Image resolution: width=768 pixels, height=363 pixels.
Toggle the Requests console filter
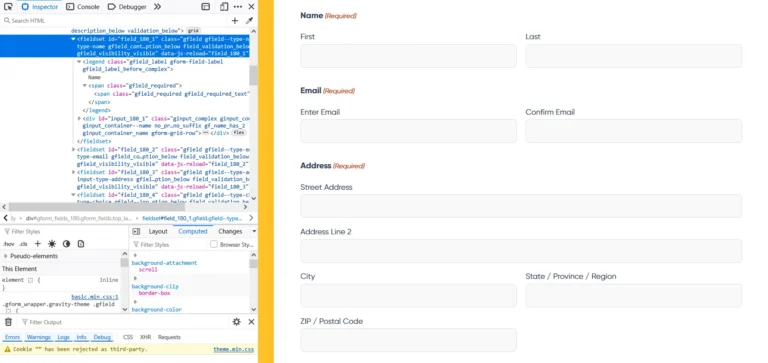[169, 337]
